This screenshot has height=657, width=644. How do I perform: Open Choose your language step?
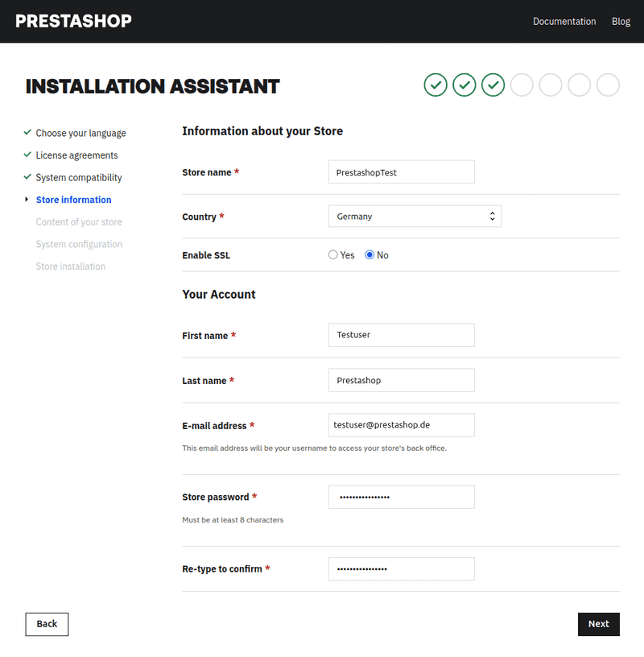[x=80, y=133]
